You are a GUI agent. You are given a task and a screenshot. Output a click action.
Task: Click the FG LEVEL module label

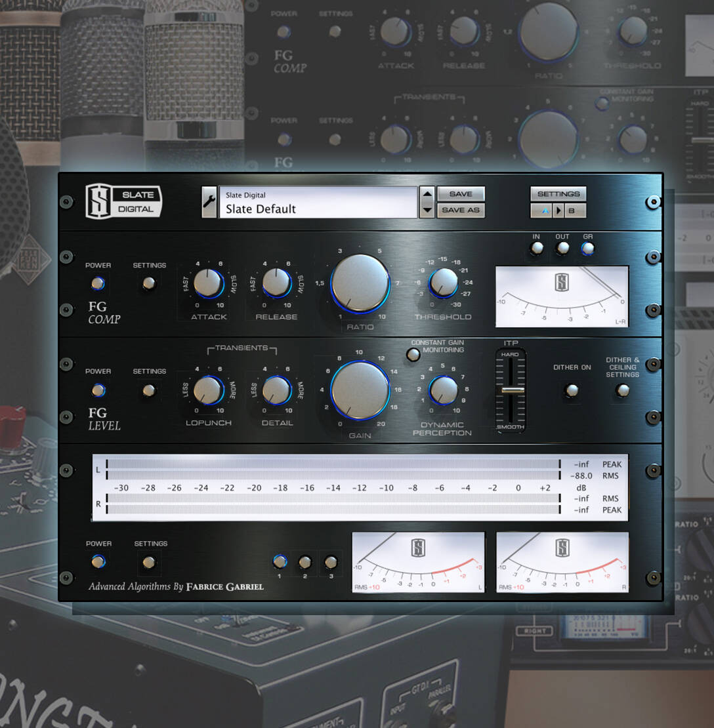(x=104, y=419)
